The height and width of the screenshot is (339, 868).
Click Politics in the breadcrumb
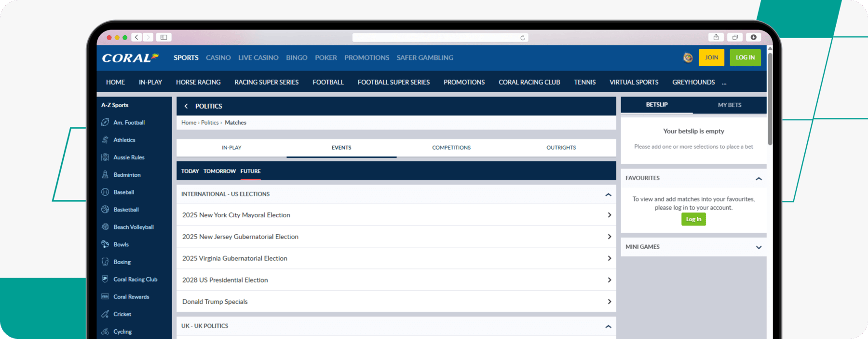210,123
